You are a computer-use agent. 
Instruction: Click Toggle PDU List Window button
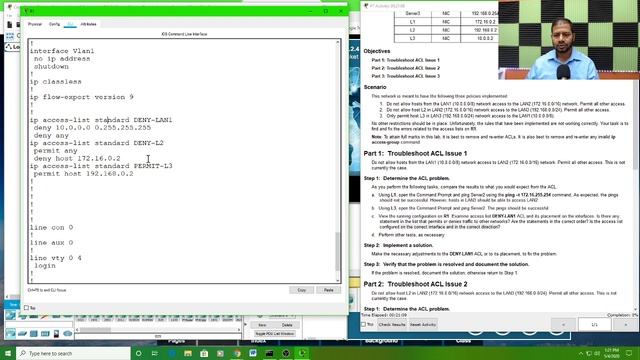[275, 333]
